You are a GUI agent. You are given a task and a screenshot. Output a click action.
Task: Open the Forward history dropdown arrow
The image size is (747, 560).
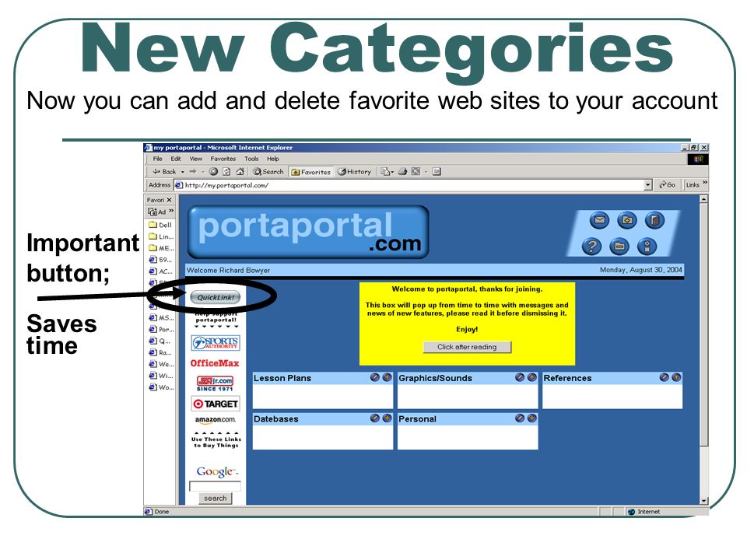[203, 173]
